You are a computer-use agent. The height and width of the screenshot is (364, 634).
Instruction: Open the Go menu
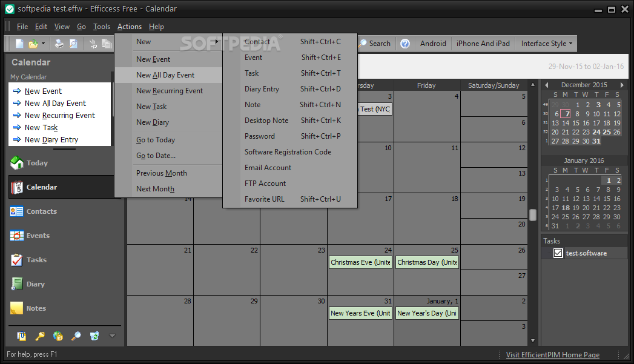(x=81, y=27)
